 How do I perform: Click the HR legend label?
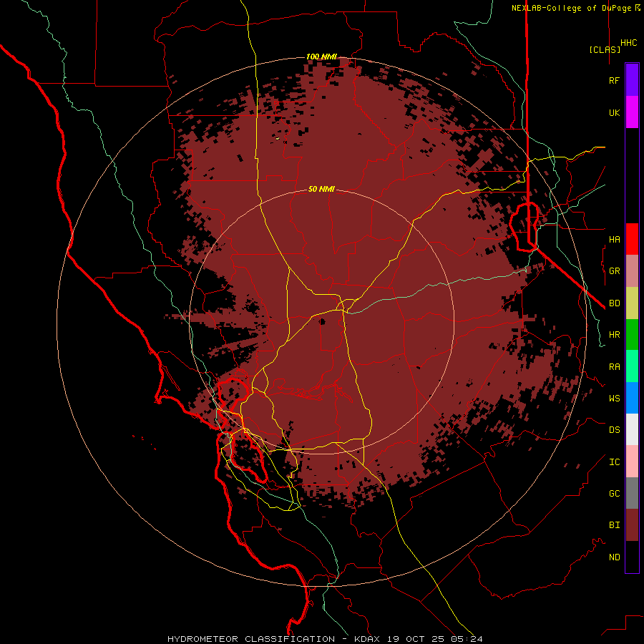pyautogui.click(x=614, y=335)
